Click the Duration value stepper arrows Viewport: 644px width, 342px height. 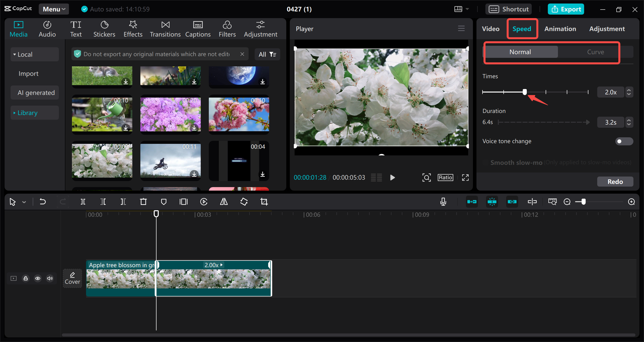pyautogui.click(x=629, y=122)
